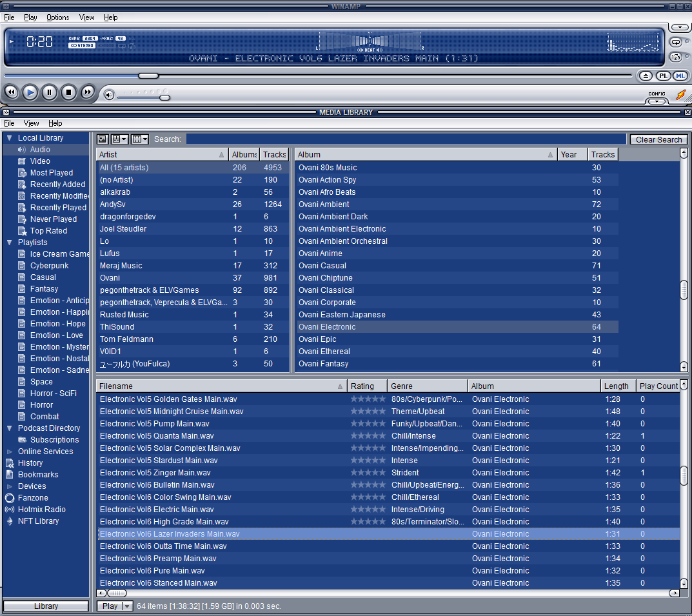Toggle the ML media library button
This screenshot has height=616, width=692.
coord(680,76)
